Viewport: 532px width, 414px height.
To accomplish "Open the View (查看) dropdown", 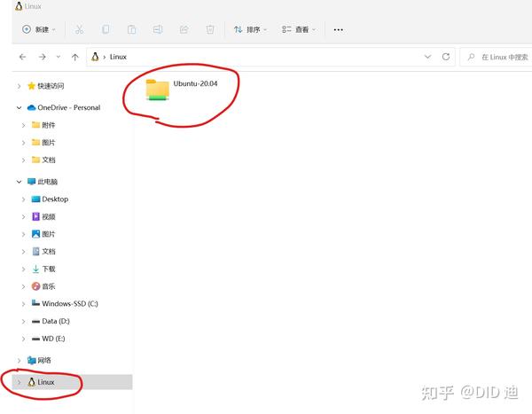I will click(299, 29).
